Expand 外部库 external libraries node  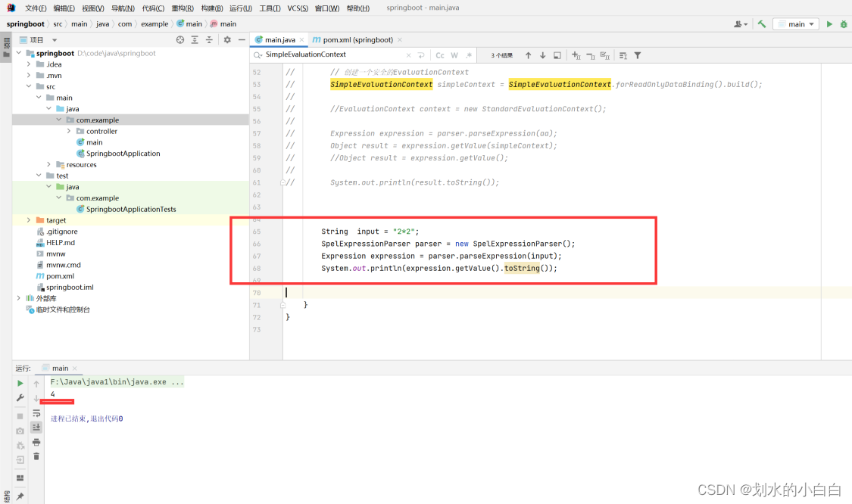pyautogui.click(x=19, y=298)
